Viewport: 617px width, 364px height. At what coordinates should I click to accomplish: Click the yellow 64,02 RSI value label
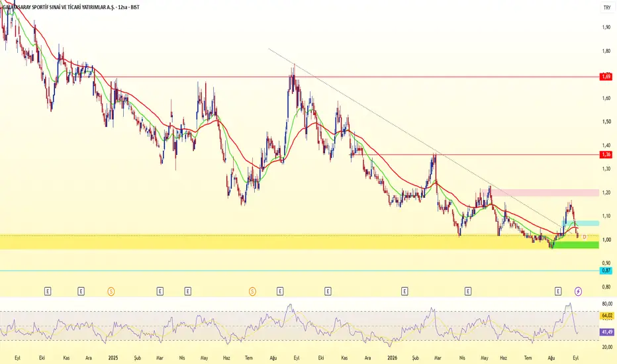click(x=607, y=316)
